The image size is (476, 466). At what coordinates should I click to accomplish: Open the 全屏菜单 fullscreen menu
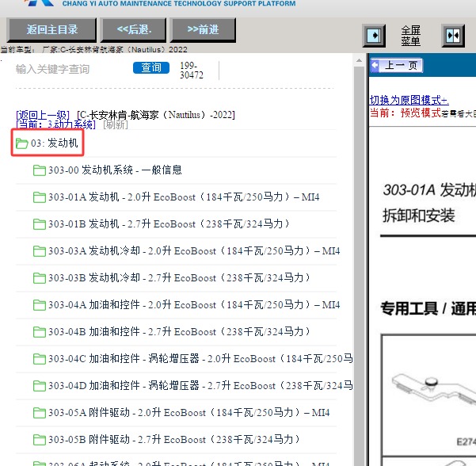411,36
